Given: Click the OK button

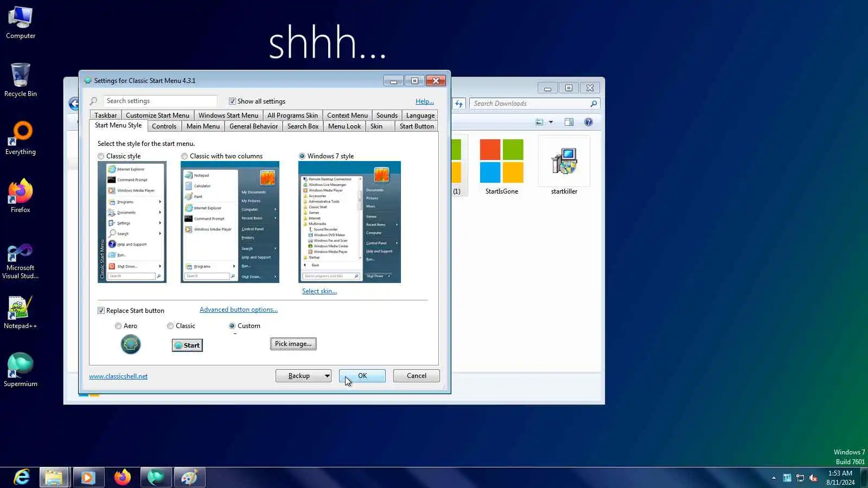Looking at the screenshot, I should point(362,376).
